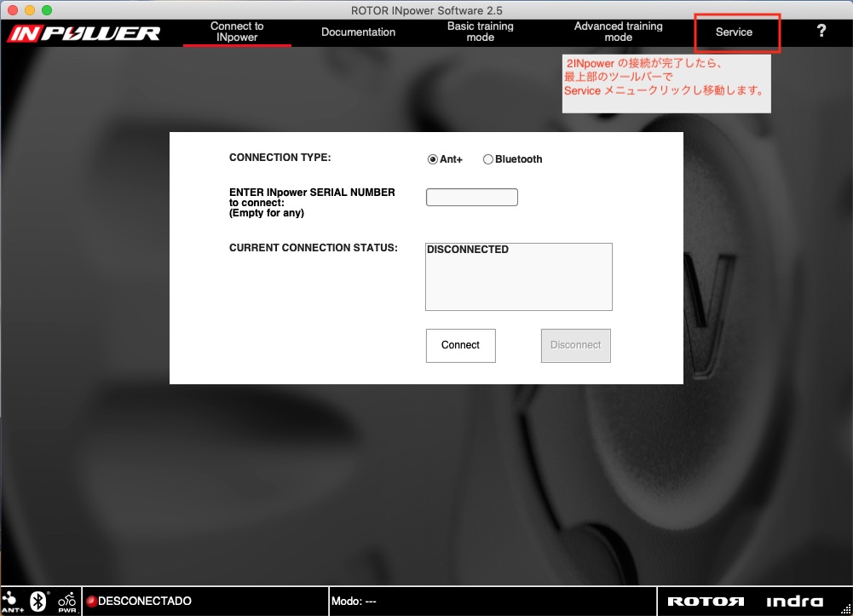Select the Ant+ connection type
Image resolution: width=853 pixels, height=616 pixels.
[433, 159]
